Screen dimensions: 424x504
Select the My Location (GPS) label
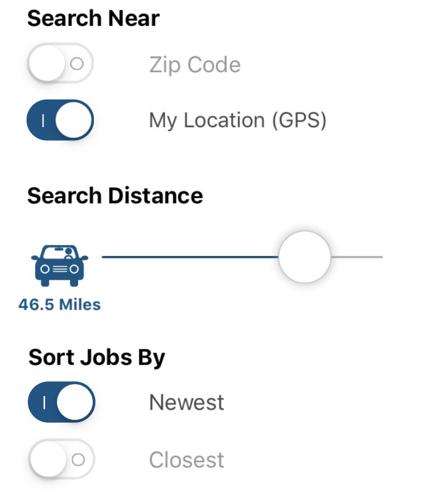238,120
